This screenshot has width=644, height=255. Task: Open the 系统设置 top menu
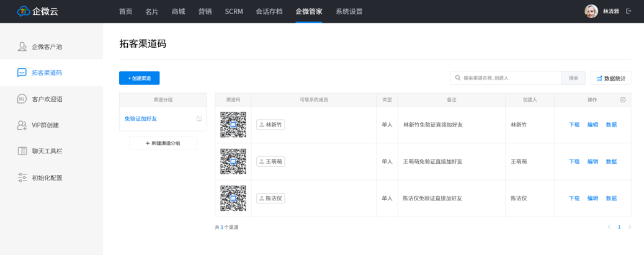349,12
